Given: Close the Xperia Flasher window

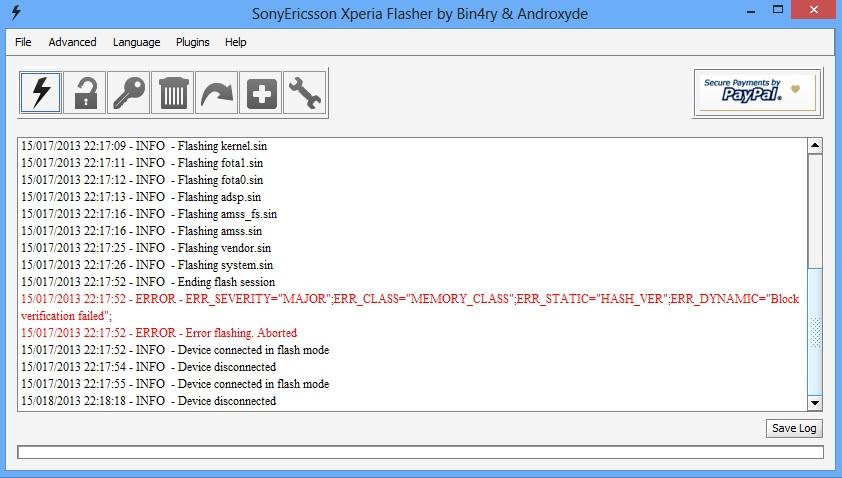Looking at the screenshot, I should pyautogui.click(x=814, y=10).
